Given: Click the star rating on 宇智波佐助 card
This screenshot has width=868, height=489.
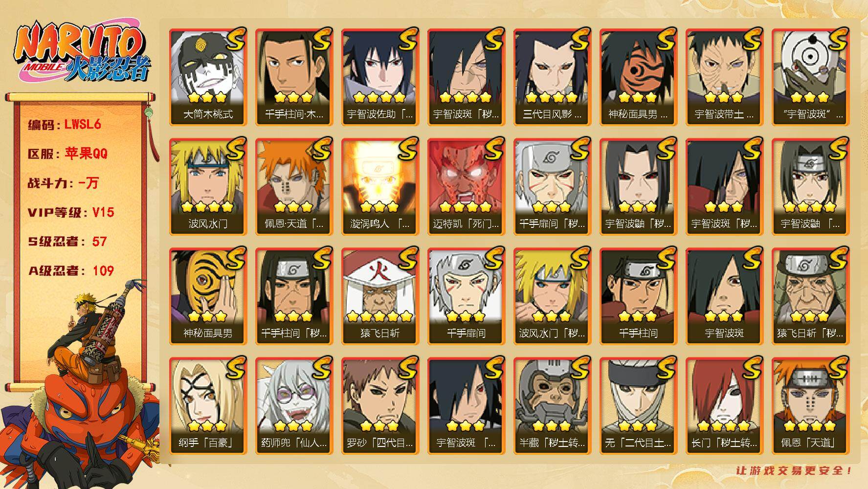Looking at the screenshot, I should coord(380,97).
